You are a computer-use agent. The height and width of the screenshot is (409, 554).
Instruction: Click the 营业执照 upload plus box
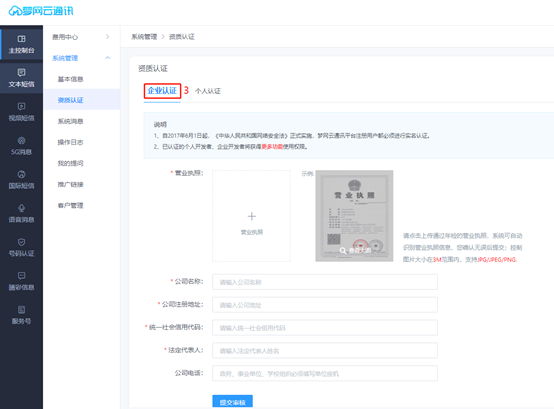click(x=251, y=216)
